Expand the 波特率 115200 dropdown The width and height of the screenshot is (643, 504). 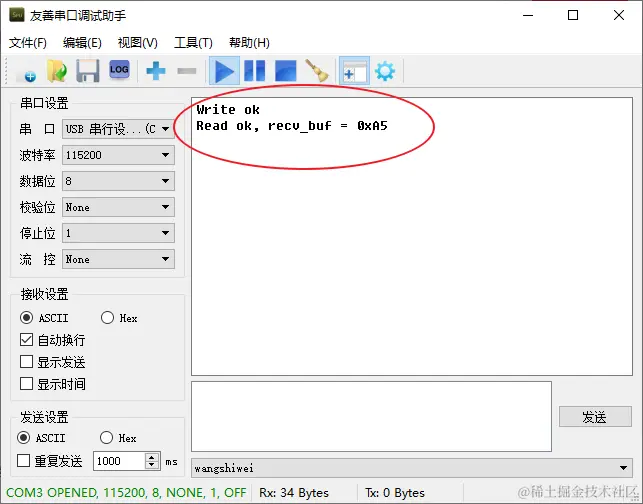pyautogui.click(x=118, y=155)
